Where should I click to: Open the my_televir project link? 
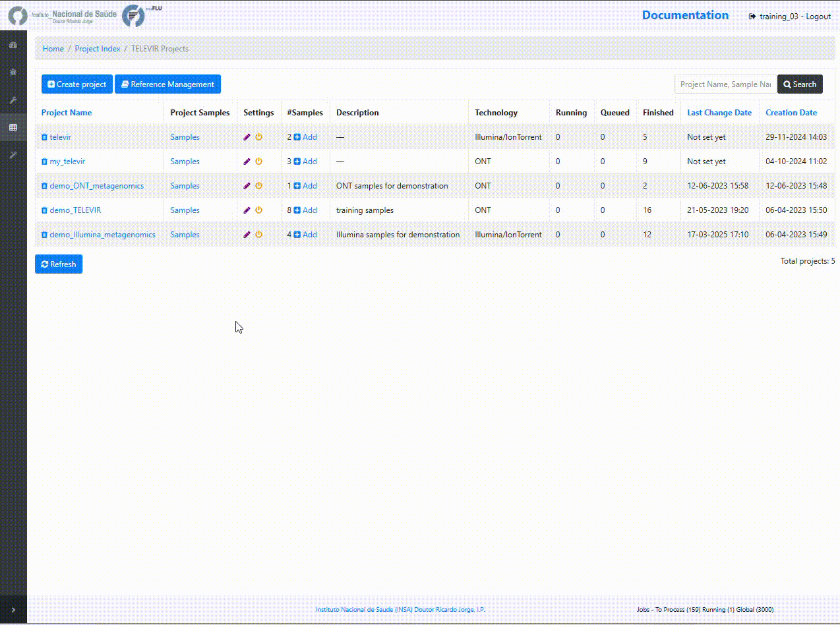click(x=67, y=162)
